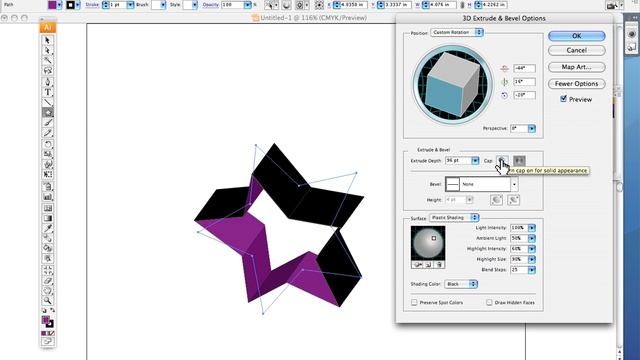
Task: Open stroke weight dropdown in control bar
Action: [x=130, y=5]
